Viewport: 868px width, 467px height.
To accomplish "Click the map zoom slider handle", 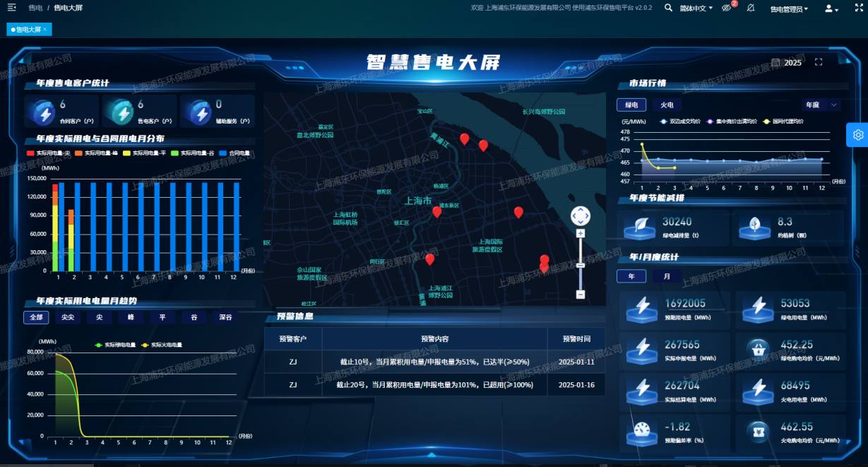I will (581, 265).
